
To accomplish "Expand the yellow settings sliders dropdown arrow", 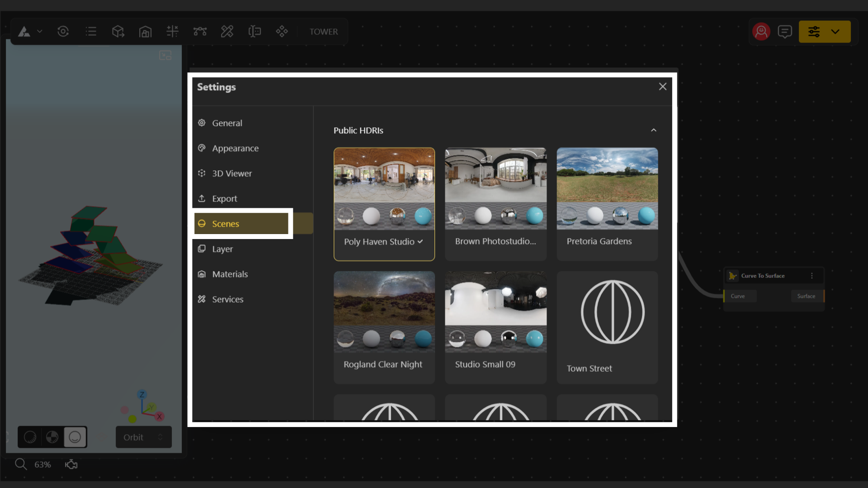I will click(x=835, y=32).
